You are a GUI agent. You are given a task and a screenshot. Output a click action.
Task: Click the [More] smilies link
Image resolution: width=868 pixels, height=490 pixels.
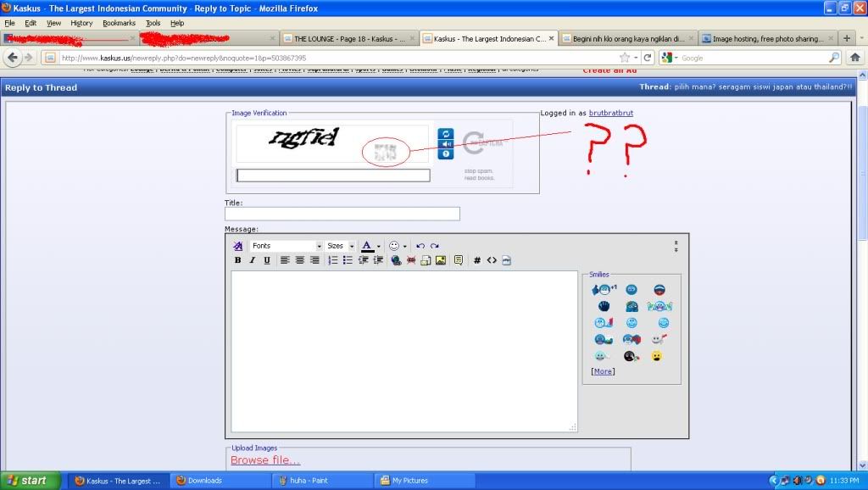(x=603, y=371)
